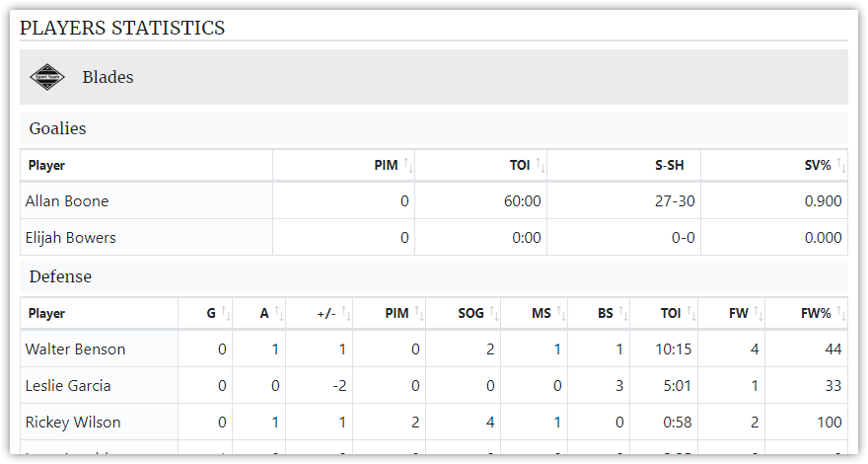The height and width of the screenshot is (464, 868).
Task: Select goalie Allan Boone row
Action: [434, 200]
